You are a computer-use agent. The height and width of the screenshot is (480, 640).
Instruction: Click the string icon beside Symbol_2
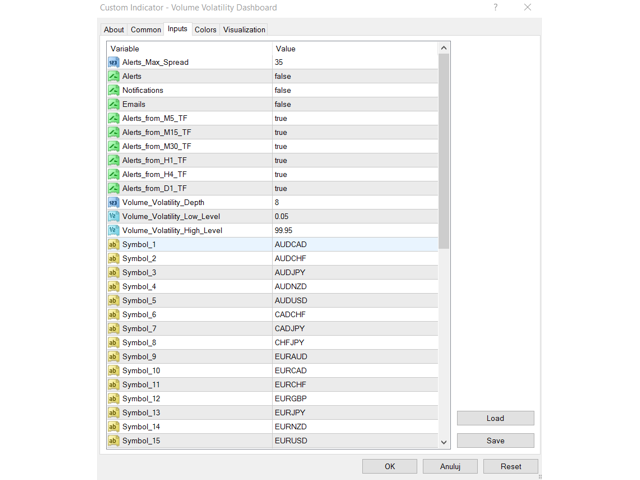pyautogui.click(x=113, y=258)
